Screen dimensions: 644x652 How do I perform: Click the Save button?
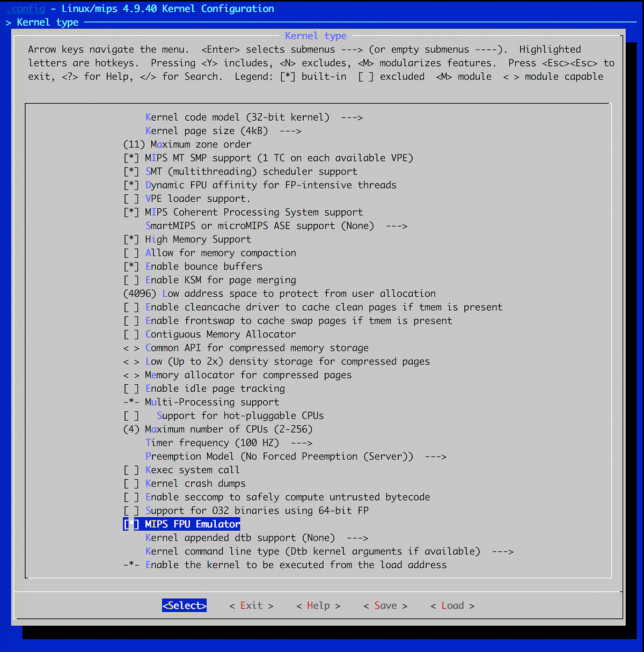[x=385, y=605]
